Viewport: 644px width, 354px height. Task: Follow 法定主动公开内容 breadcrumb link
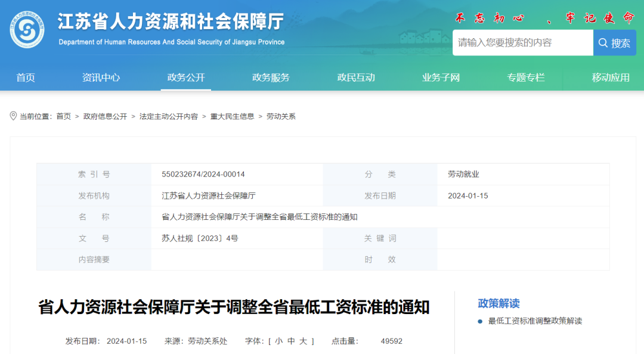coord(169,117)
